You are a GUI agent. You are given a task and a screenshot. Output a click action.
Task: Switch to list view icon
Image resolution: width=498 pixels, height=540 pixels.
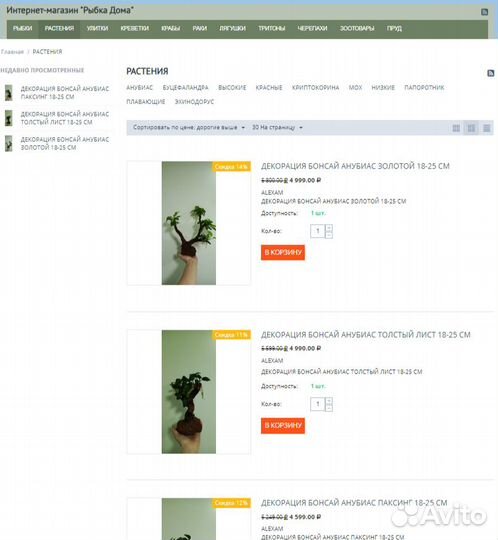click(x=487, y=128)
